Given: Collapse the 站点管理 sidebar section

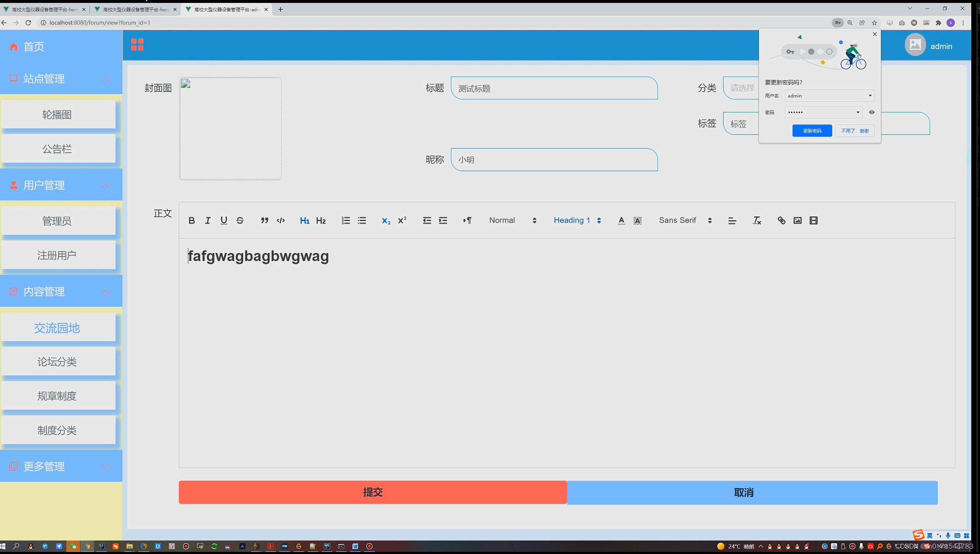Looking at the screenshot, I should pos(106,79).
